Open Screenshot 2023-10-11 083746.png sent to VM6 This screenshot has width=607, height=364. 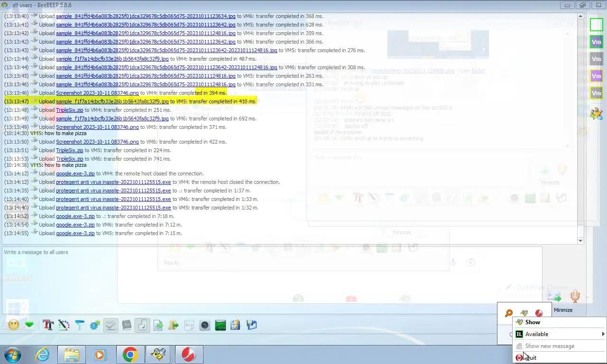click(97, 142)
